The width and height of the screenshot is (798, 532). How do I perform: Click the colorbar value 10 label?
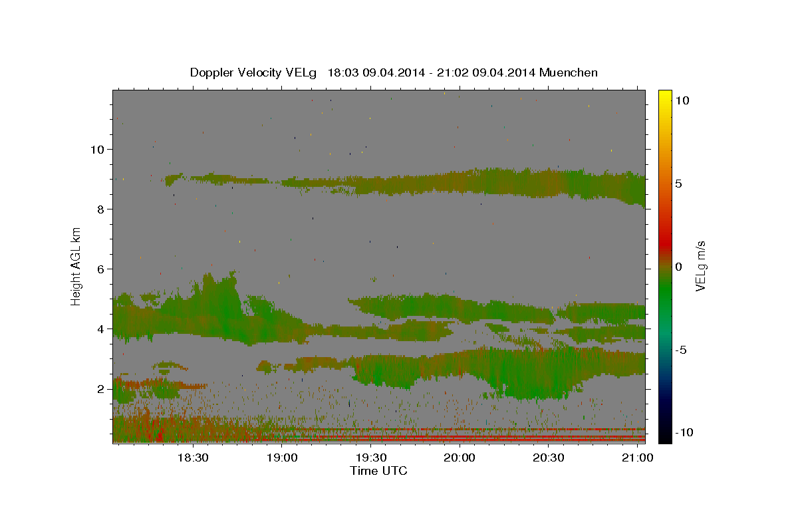pos(682,100)
